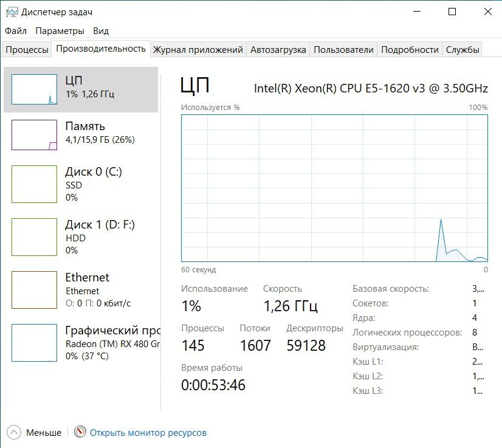Click the Базовая скорость label
Viewport: 502px width, 448px height.
(x=391, y=289)
